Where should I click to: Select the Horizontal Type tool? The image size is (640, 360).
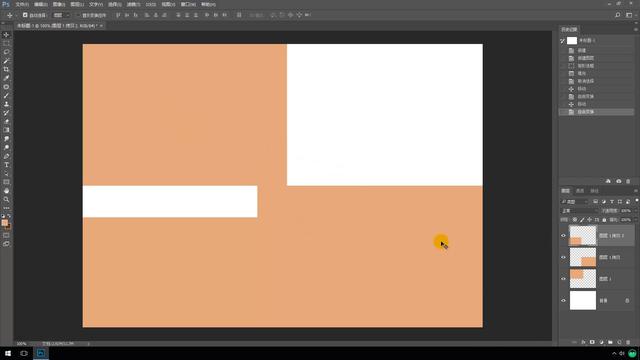point(6,165)
